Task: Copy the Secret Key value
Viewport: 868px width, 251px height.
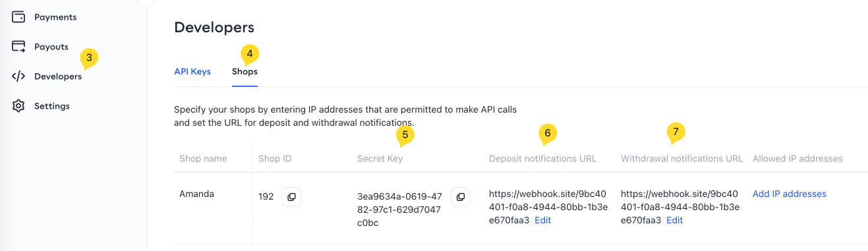Action: (461, 197)
